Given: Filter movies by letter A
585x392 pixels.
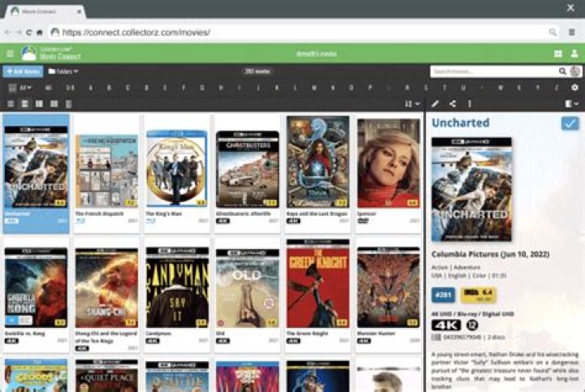Looking at the screenshot, I should [x=90, y=88].
